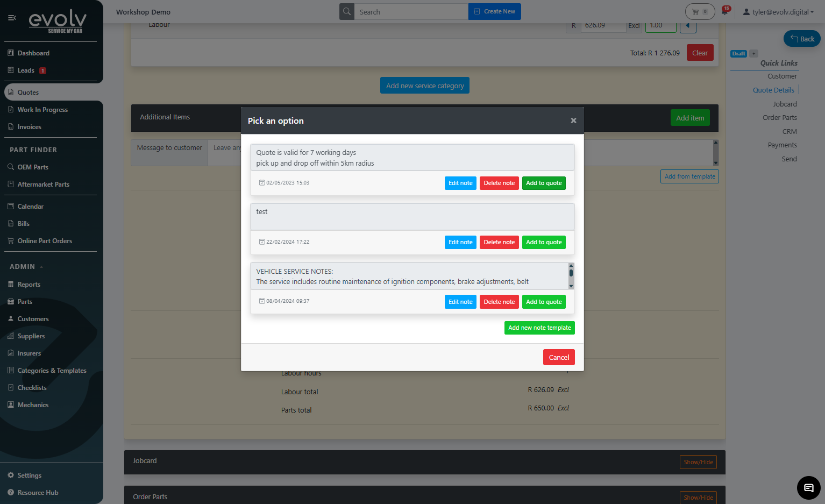825x504 pixels.
Task: Click the Settings gear icon
Action: click(11, 475)
